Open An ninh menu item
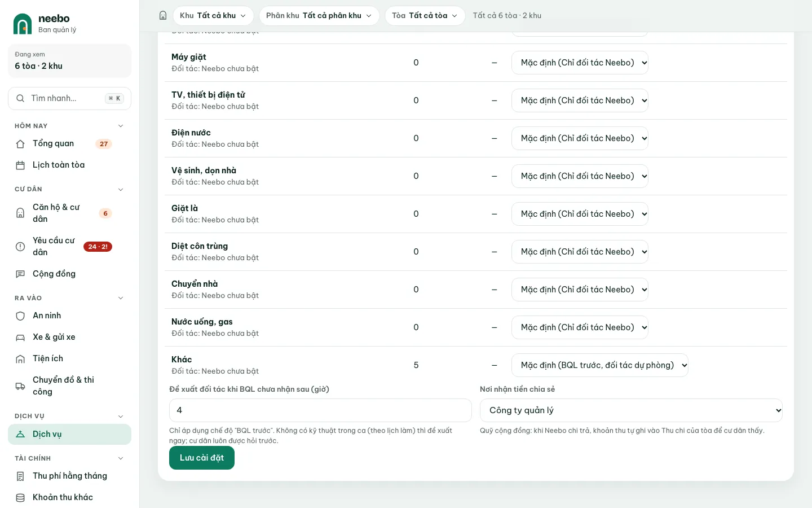This screenshot has width=812, height=508. (69, 316)
